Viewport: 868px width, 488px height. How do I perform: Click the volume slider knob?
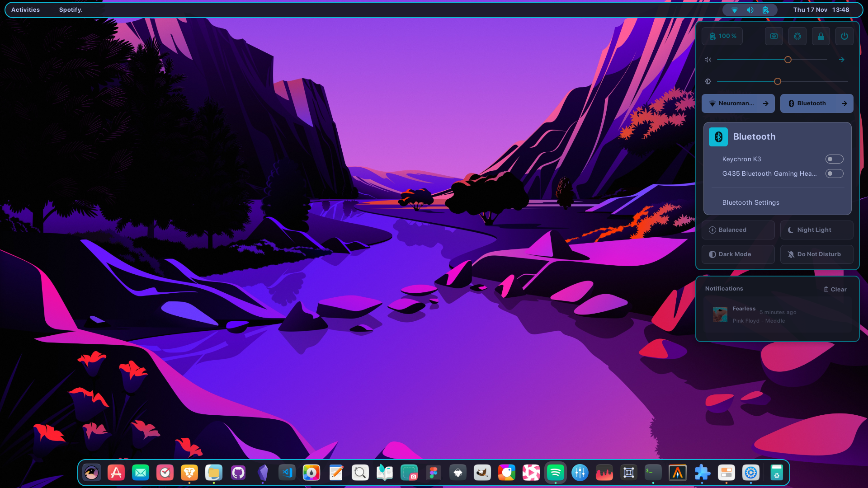tap(788, 60)
